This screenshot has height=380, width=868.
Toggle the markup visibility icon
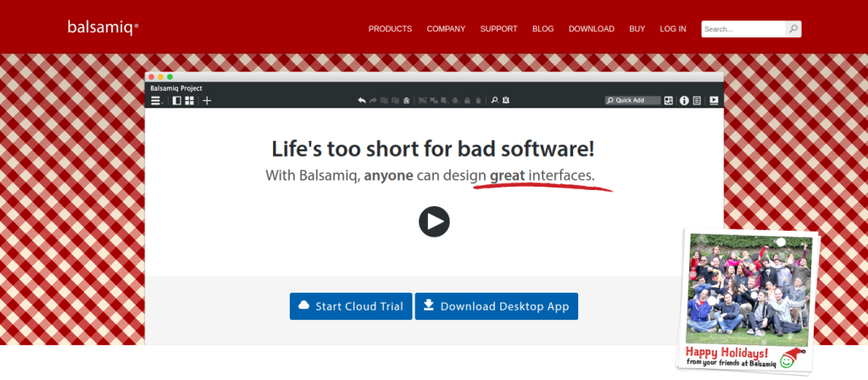click(x=506, y=100)
